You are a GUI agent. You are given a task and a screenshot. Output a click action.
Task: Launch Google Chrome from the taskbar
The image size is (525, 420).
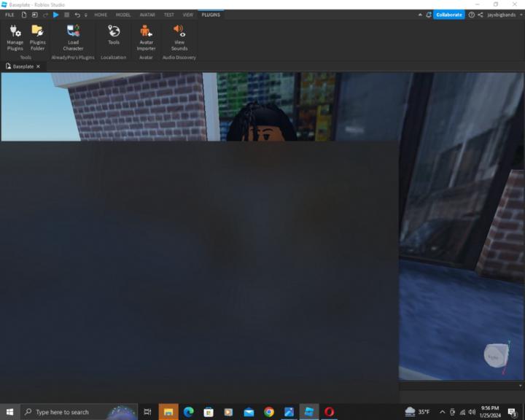click(x=269, y=412)
